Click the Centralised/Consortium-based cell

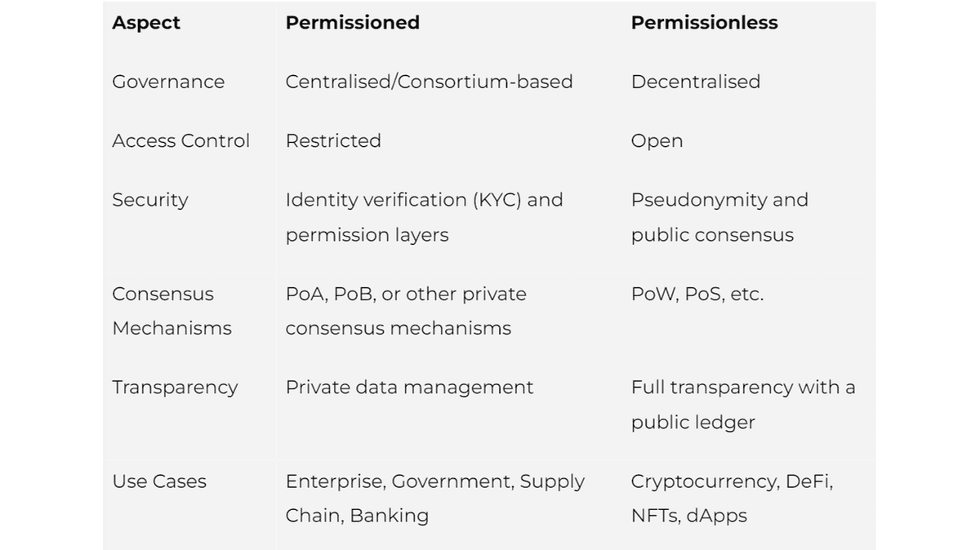429,82
